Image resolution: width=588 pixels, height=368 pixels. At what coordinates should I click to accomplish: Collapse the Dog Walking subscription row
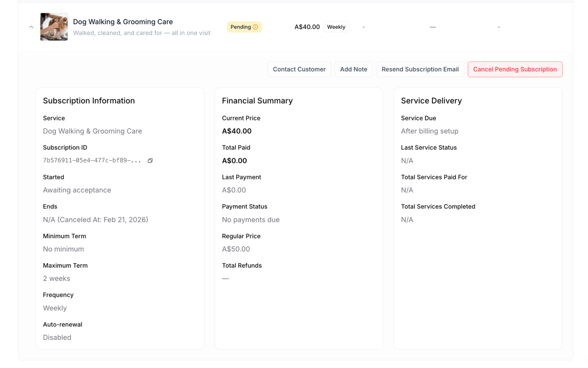point(31,27)
